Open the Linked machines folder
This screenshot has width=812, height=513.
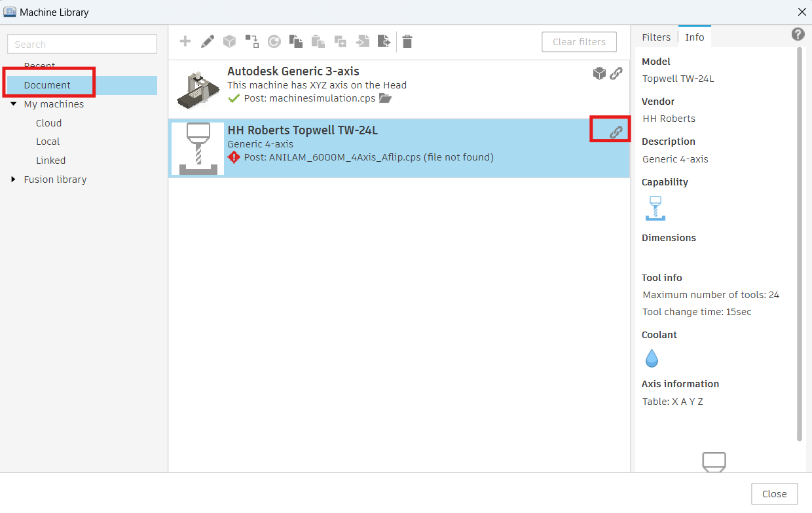50,161
